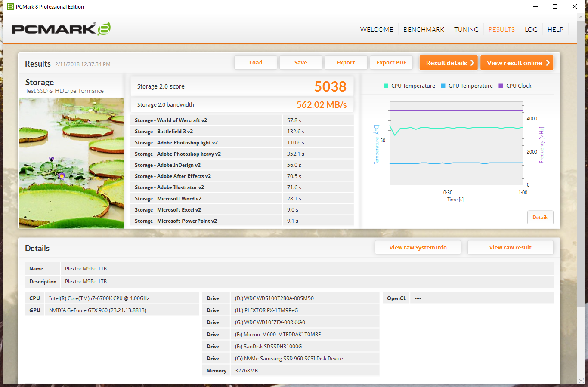Click the Details button under the chart

click(540, 218)
